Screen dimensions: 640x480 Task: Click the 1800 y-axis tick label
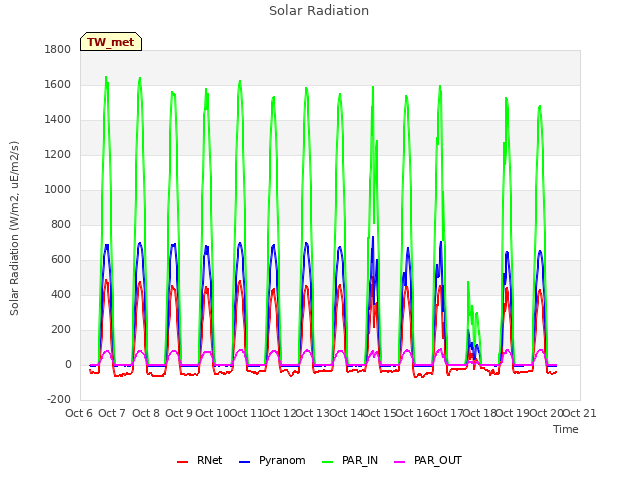click(58, 49)
